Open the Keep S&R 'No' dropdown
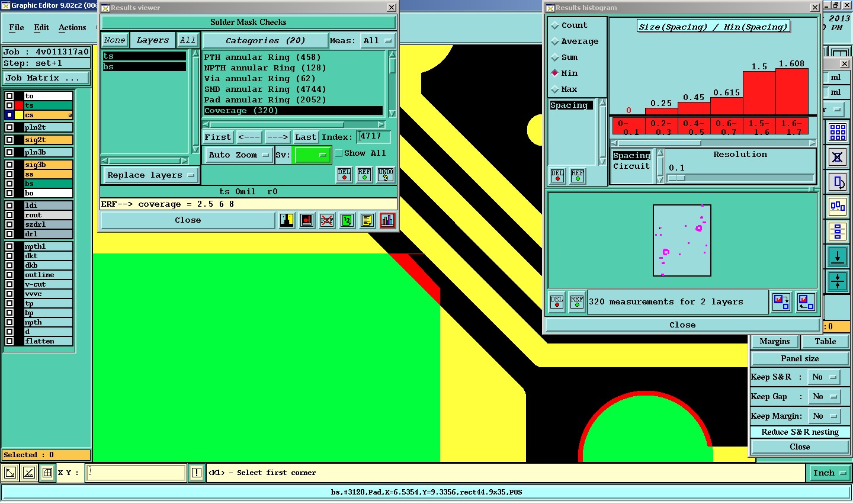 [x=825, y=377]
